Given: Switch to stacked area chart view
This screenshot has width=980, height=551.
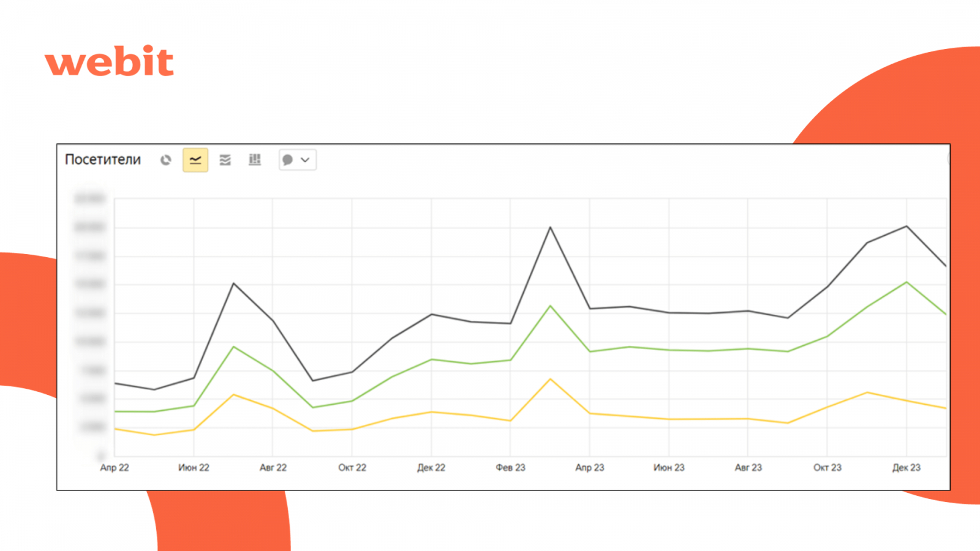Looking at the screenshot, I should [x=225, y=160].
